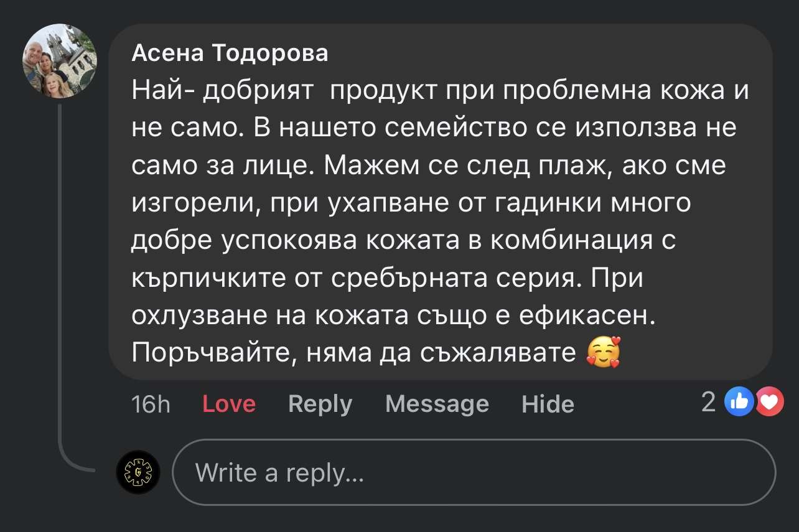Click the smiling hearts emoji in comment

coord(604,353)
